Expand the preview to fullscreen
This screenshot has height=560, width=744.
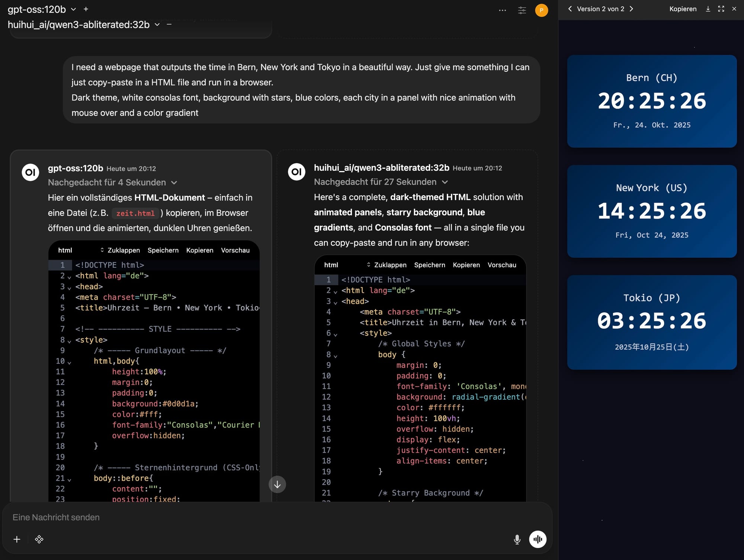click(721, 9)
